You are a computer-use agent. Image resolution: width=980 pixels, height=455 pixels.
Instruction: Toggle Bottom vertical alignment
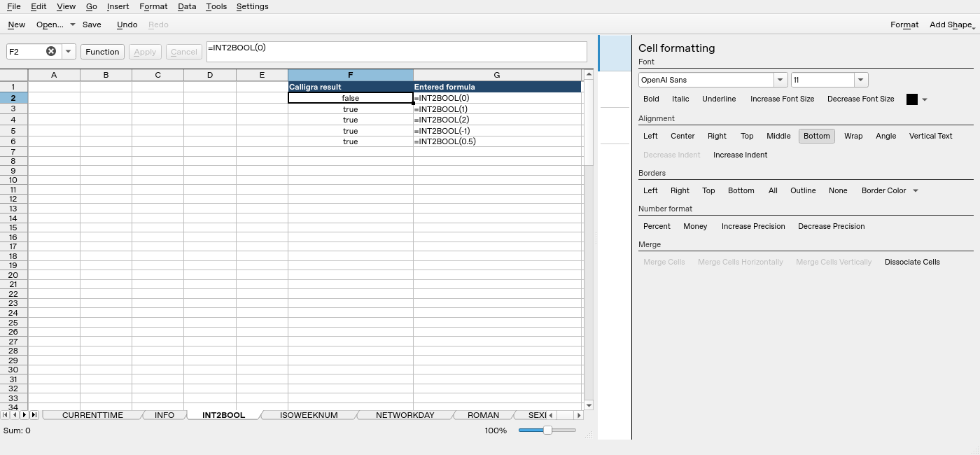(x=817, y=136)
